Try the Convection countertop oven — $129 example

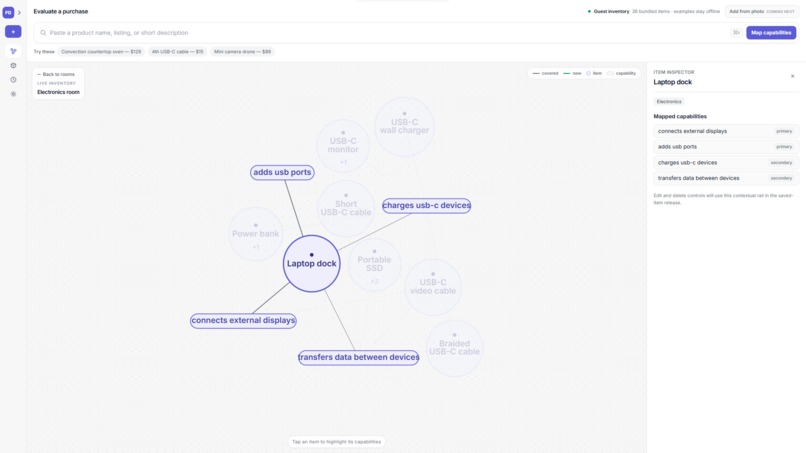pos(101,51)
